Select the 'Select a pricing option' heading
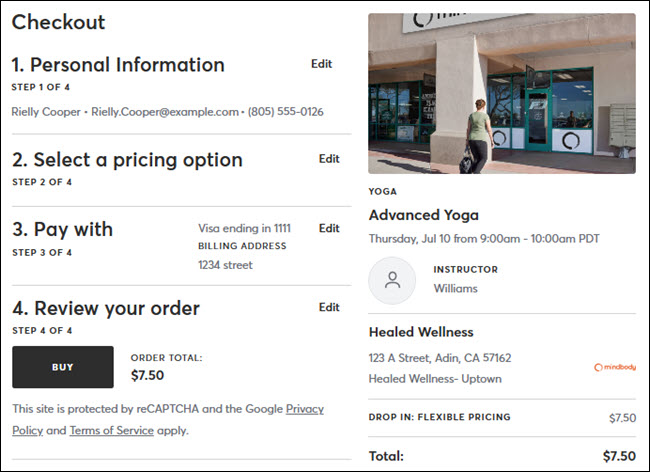The image size is (650, 472). pos(127,160)
